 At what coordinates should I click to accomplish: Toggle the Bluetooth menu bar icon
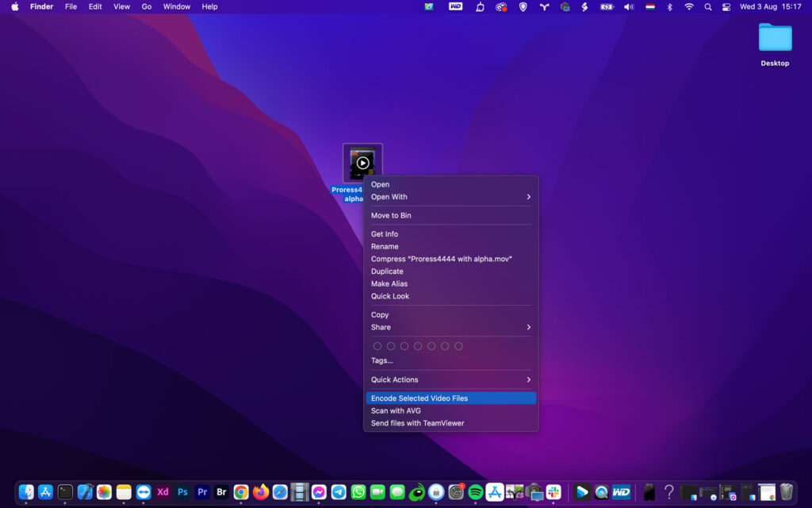coord(669,6)
